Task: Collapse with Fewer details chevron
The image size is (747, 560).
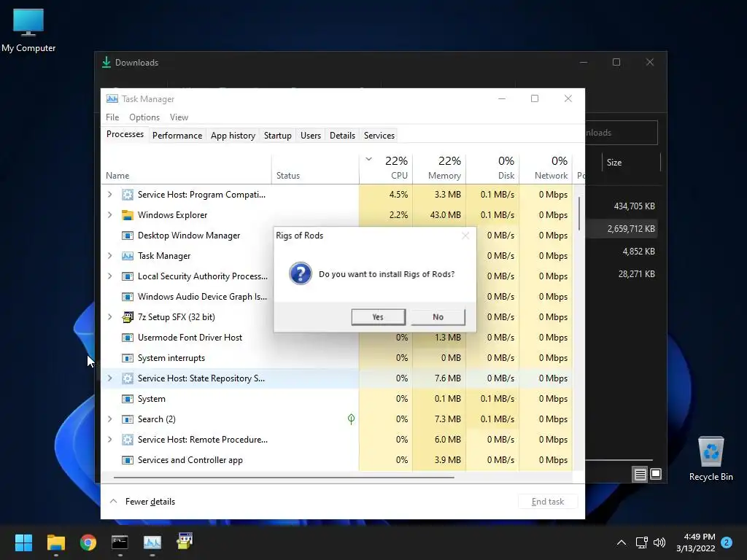Action: (x=113, y=502)
